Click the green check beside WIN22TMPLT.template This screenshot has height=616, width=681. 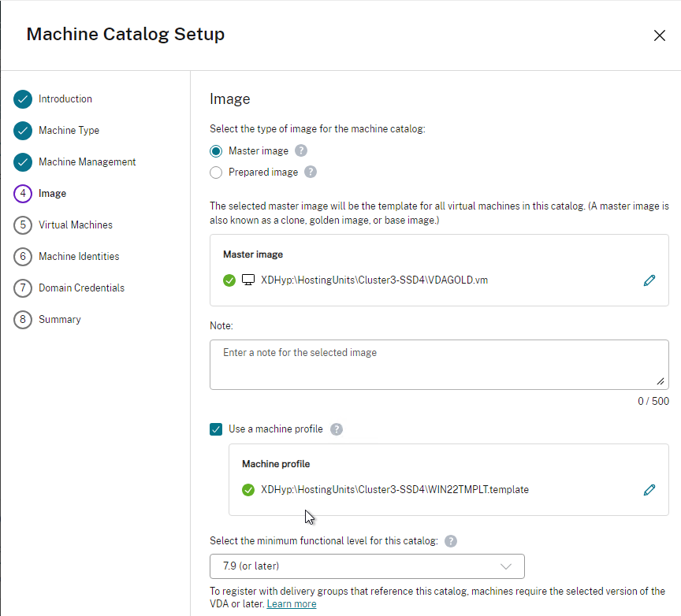coord(248,490)
